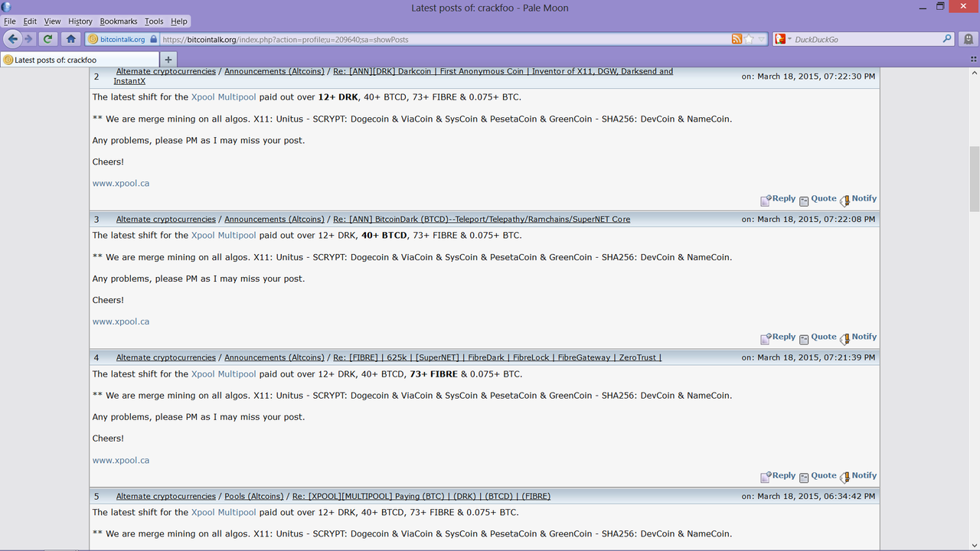980x551 pixels.
Task: Open the BitcoinDark ANN thread link
Action: click(482, 219)
